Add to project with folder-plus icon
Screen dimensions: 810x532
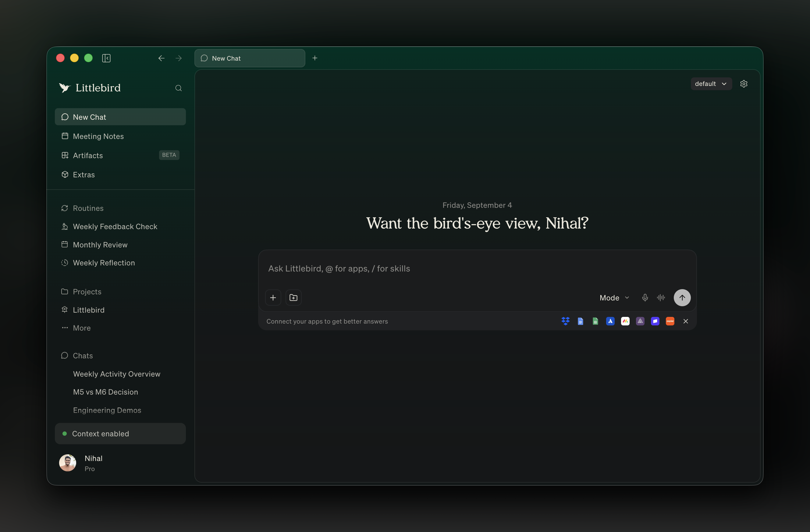[293, 298]
